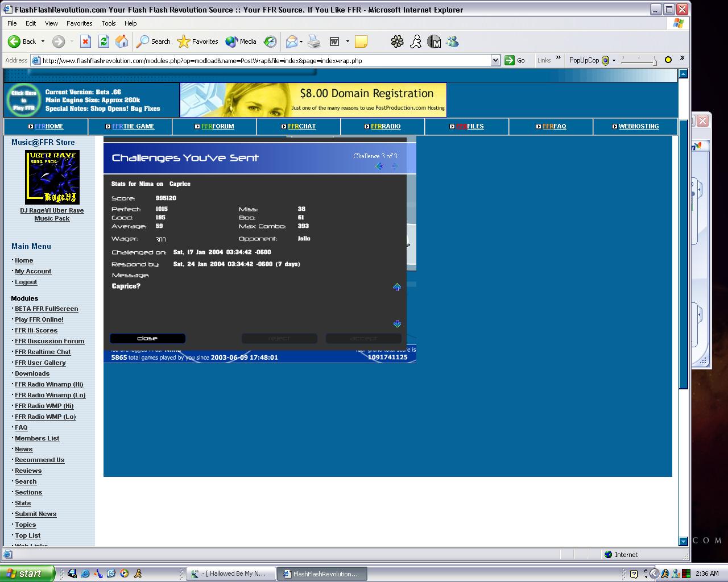Screen dimensions: 728x582
Task: Open the Downloads sidebar link
Action: point(32,373)
